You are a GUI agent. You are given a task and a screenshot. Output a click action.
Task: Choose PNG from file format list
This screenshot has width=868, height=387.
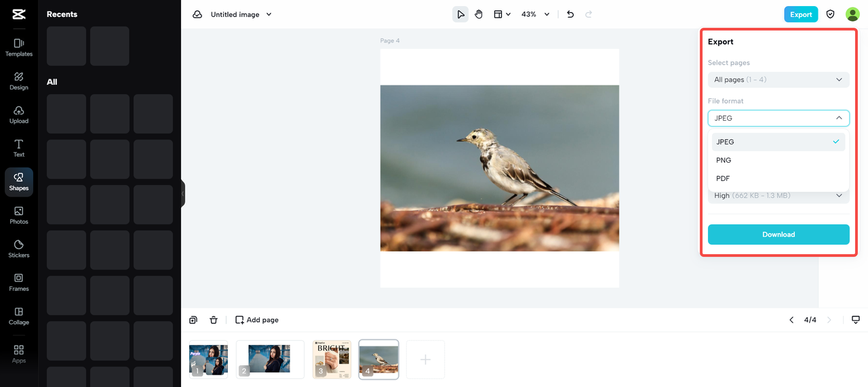[778, 160]
